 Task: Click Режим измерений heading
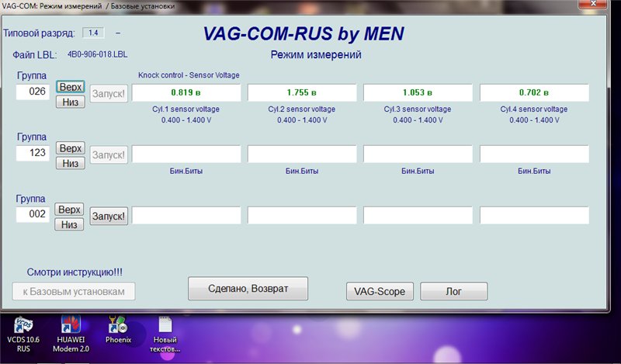point(316,54)
